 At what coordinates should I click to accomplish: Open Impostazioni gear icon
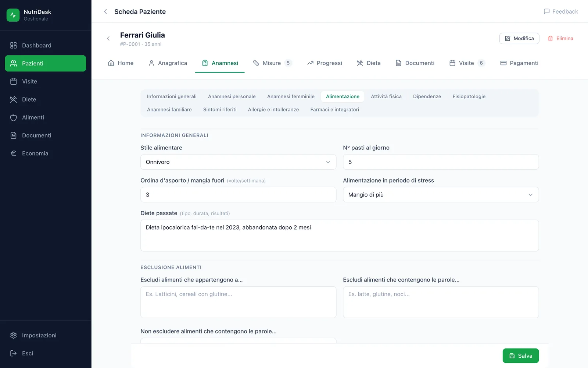(x=14, y=335)
